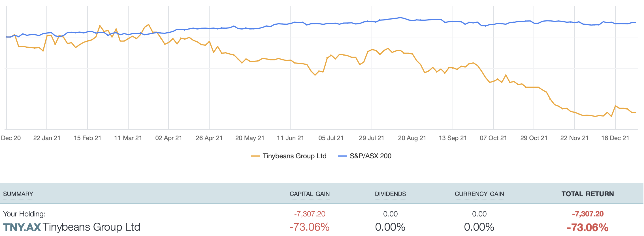Screen dimensions: 644x236
Task: Click the 0.00% dividends percentage
Action: pos(390,227)
